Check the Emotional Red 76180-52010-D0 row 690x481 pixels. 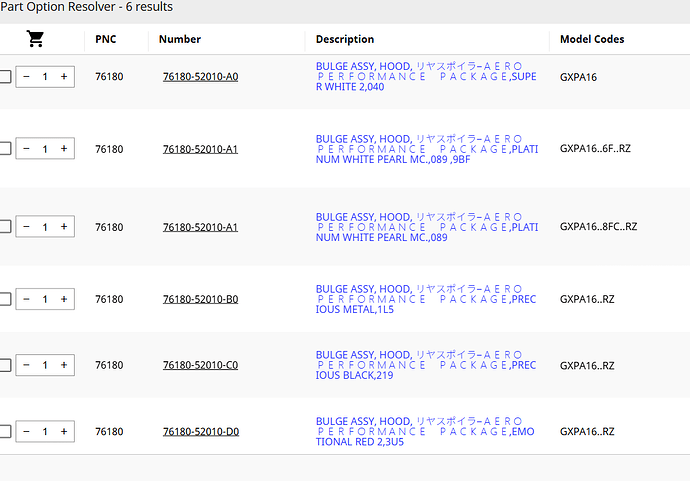point(5,431)
